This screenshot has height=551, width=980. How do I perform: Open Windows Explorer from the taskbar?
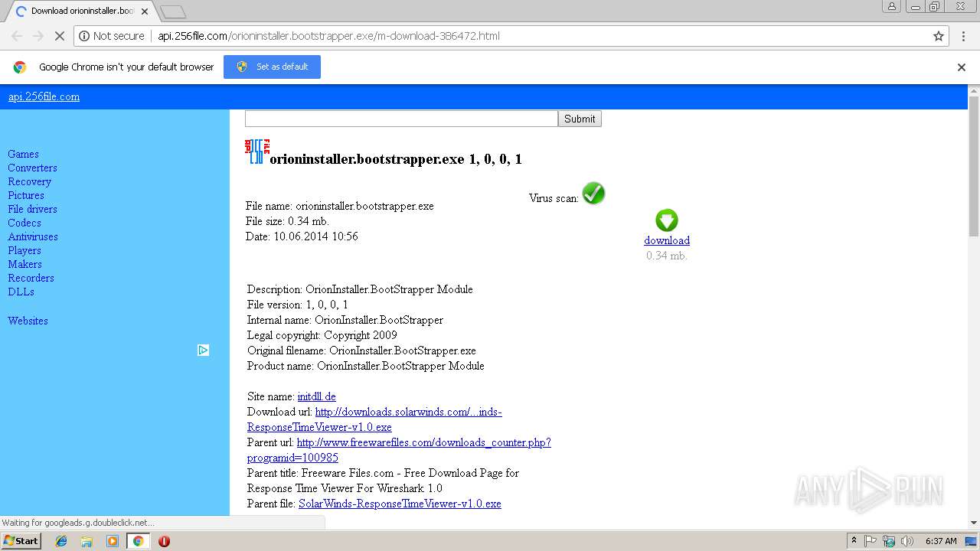[87, 541]
